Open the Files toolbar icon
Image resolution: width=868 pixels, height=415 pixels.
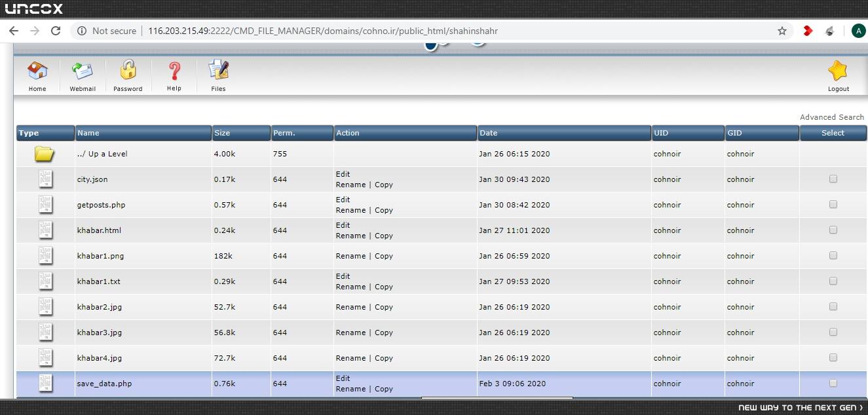(218, 70)
